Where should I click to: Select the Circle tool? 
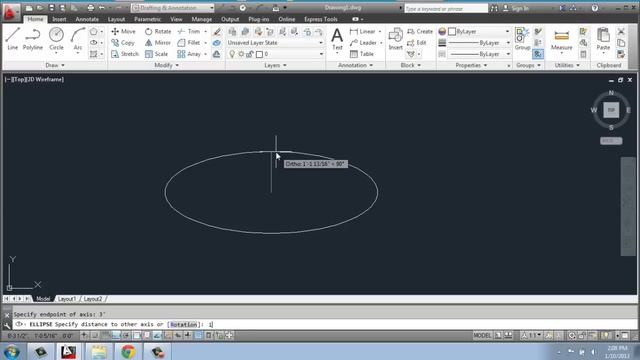(56, 39)
